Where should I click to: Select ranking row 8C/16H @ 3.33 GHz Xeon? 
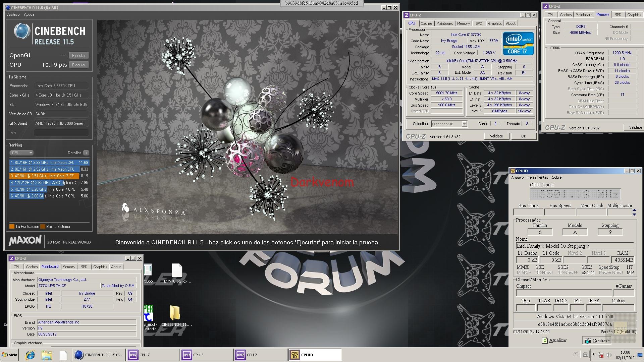[x=49, y=163]
